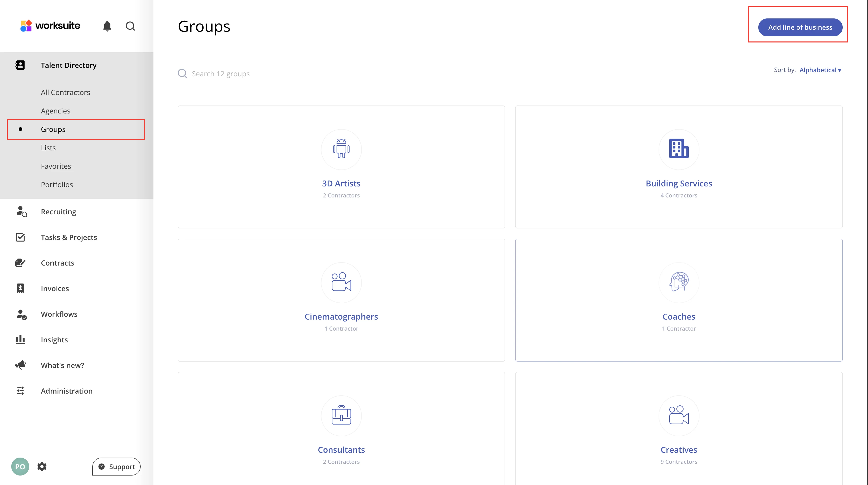This screenshot has height=485, width=868.
Task: Expand the Administration menu
Action: coord(66,391)
